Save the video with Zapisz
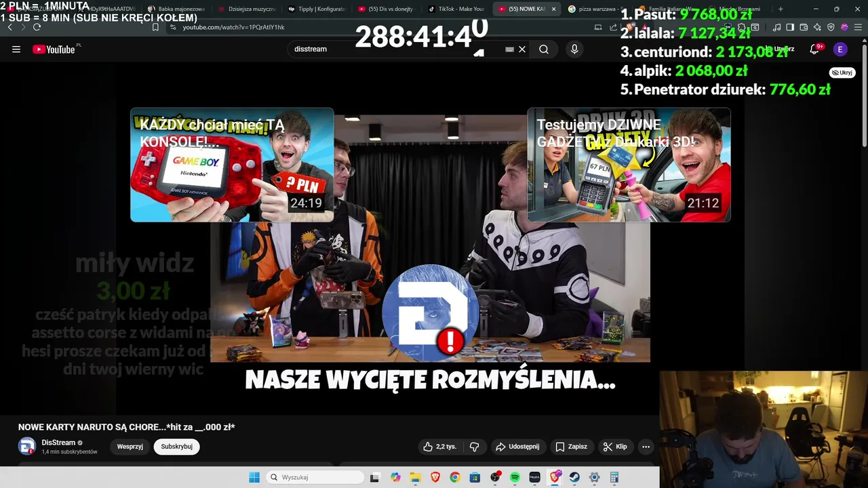 [571, 447]
